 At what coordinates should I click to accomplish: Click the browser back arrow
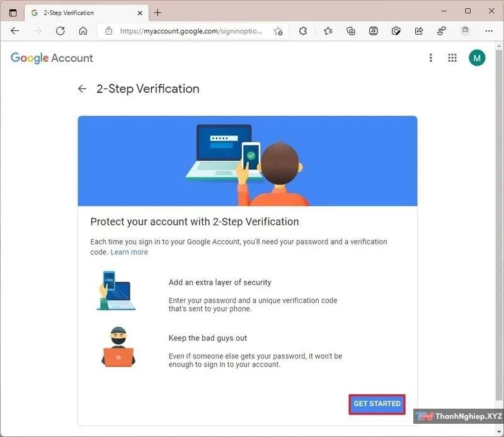pos(14,31)
